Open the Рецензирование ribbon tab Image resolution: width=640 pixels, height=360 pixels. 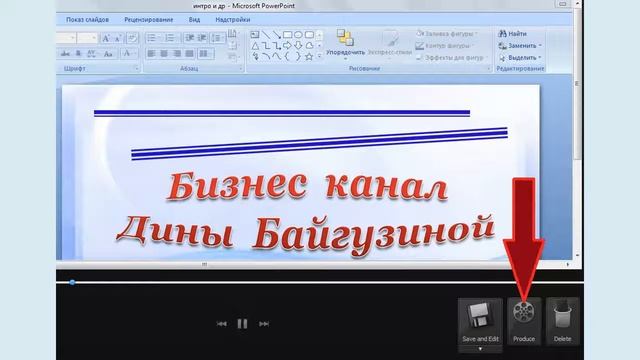tap(149, 20)
